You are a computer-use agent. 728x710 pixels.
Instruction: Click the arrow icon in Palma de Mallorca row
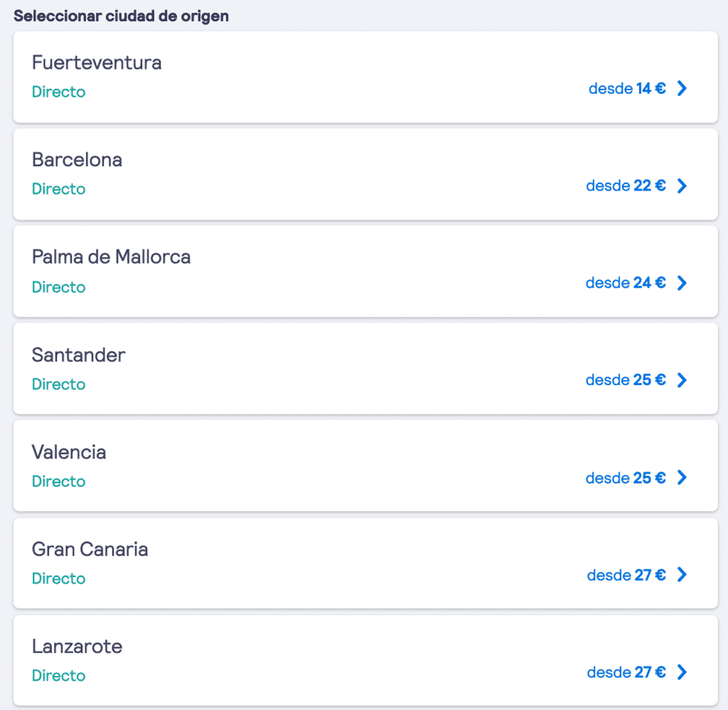click(x=682, y=283)
